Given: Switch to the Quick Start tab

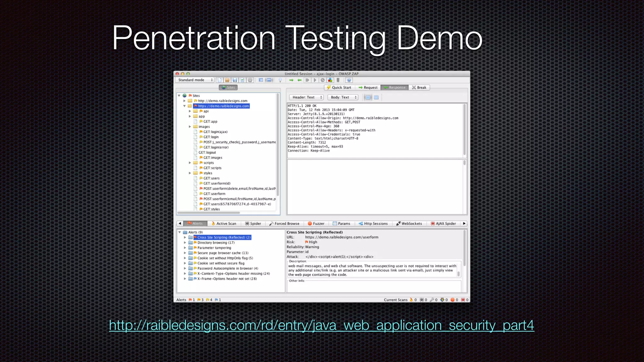Looking at the screenshot, I should [x=339, y=88].
